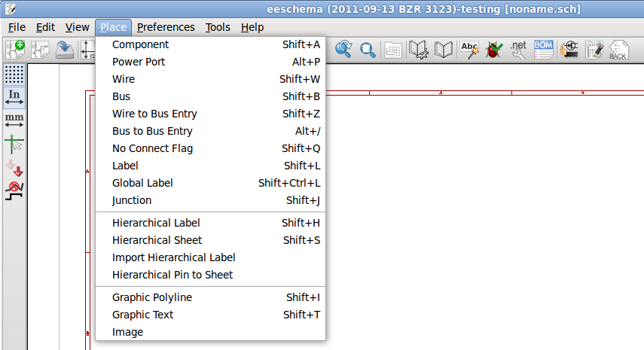The image size is (644, 350).
Task: Click the Generate netlist .net icon
Action: [518, 50]
